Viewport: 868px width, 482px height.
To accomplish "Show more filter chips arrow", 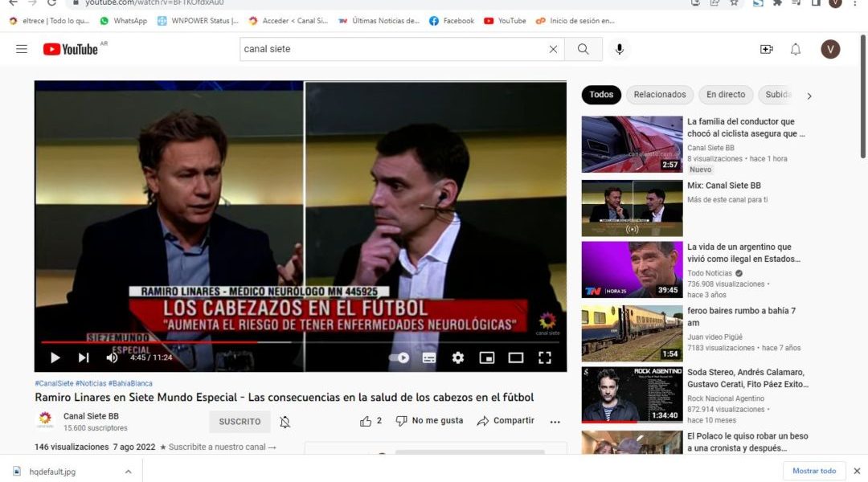I will click(x=809, y=96).
